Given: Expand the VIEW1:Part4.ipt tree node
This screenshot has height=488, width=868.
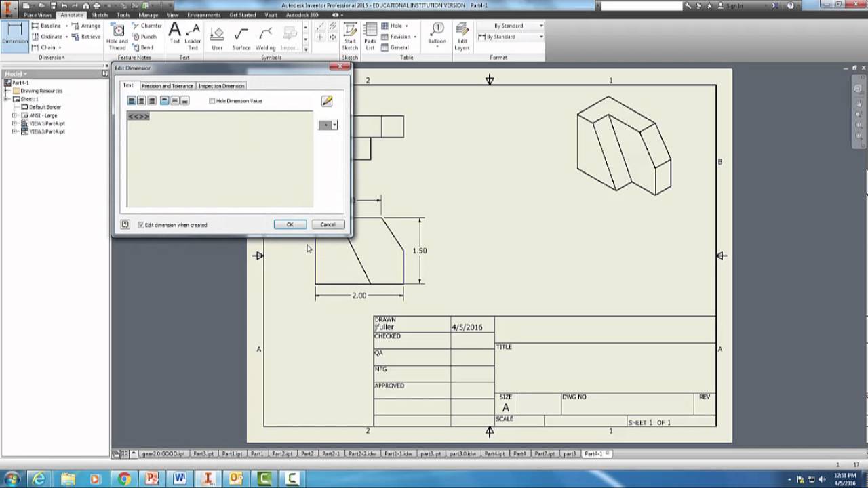Looking at the screenshot, I should pos(14,123).
